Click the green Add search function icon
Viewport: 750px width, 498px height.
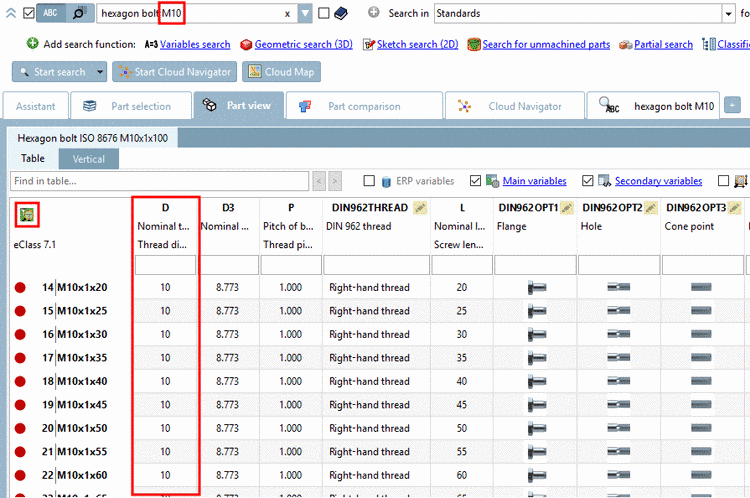(33, 44)
